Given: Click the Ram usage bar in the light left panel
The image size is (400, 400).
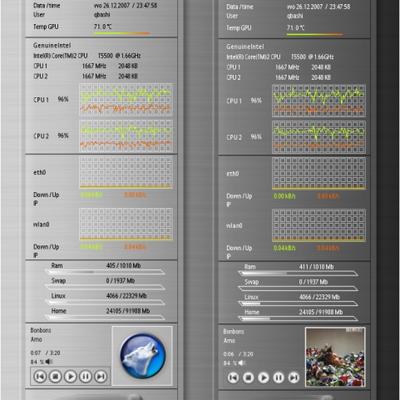Looking at the screenshot, I should point(105,272).
